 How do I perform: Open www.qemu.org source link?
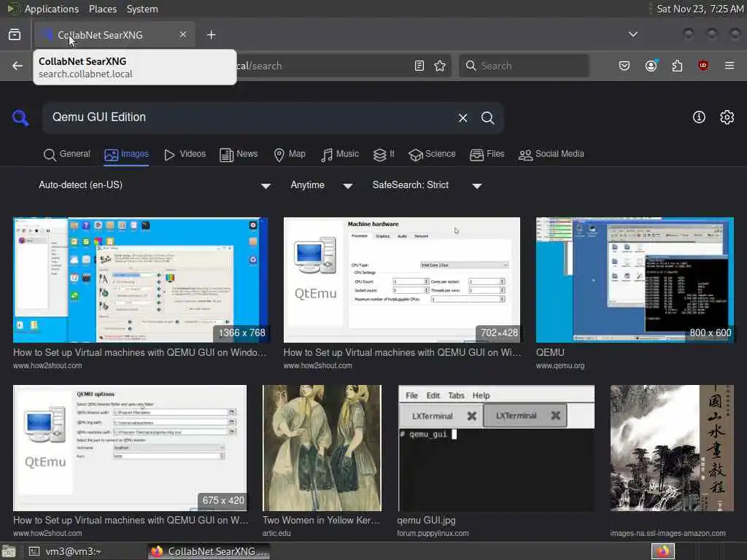click(560, 366)
